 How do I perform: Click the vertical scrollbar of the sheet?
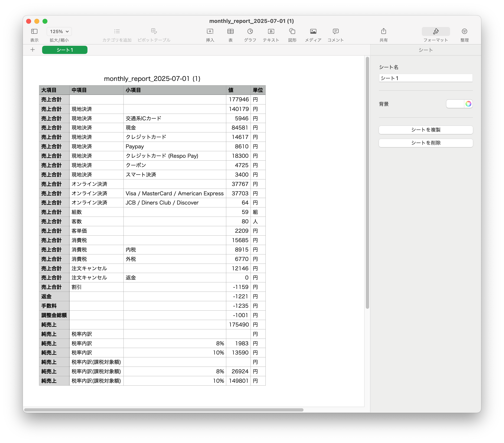point(367,182)
